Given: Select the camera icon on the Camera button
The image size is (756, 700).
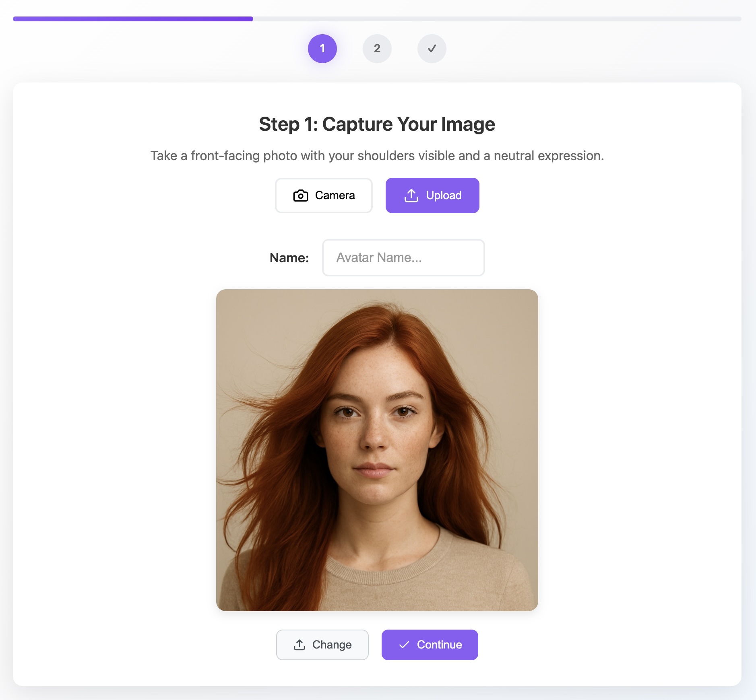Looking at the screenshot, I should point(300,195).
